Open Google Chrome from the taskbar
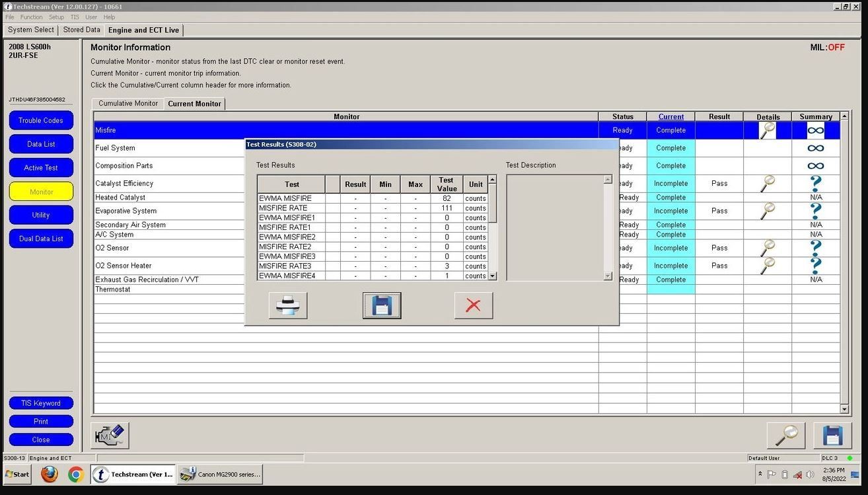 point(75,475)
